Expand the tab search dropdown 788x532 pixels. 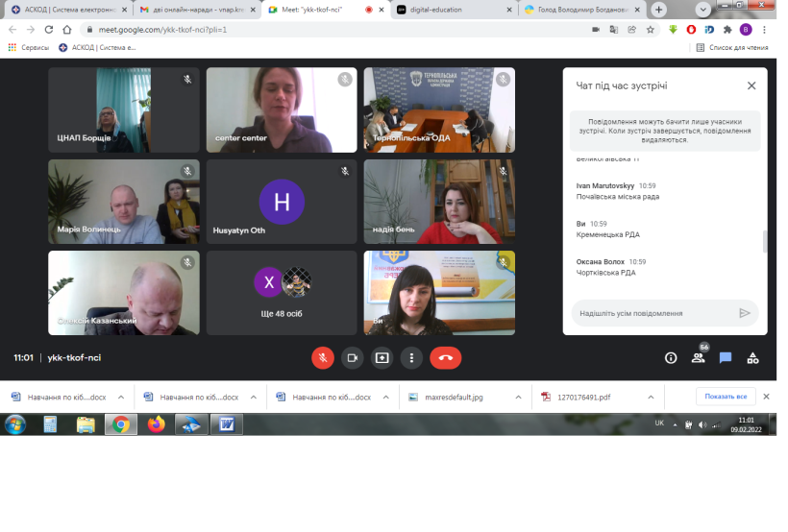(702, 10)
